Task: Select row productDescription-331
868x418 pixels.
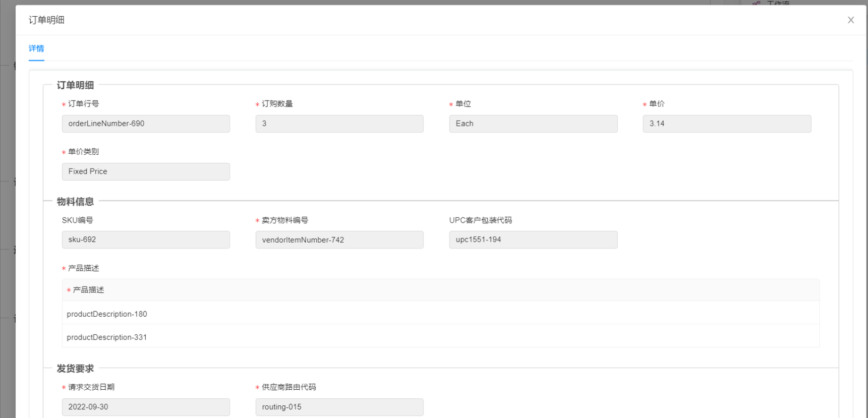Action: (x=441, y=337)
